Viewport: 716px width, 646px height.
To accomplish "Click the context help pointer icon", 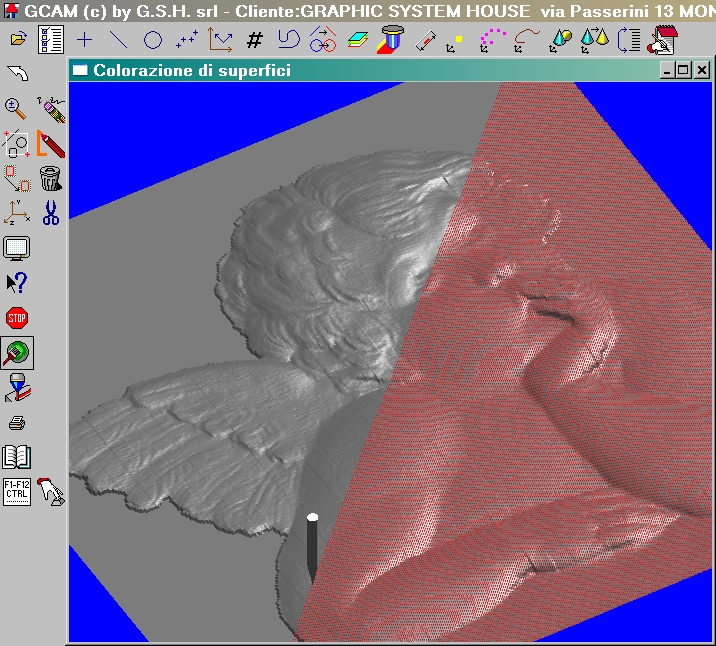I will (17, 283).
